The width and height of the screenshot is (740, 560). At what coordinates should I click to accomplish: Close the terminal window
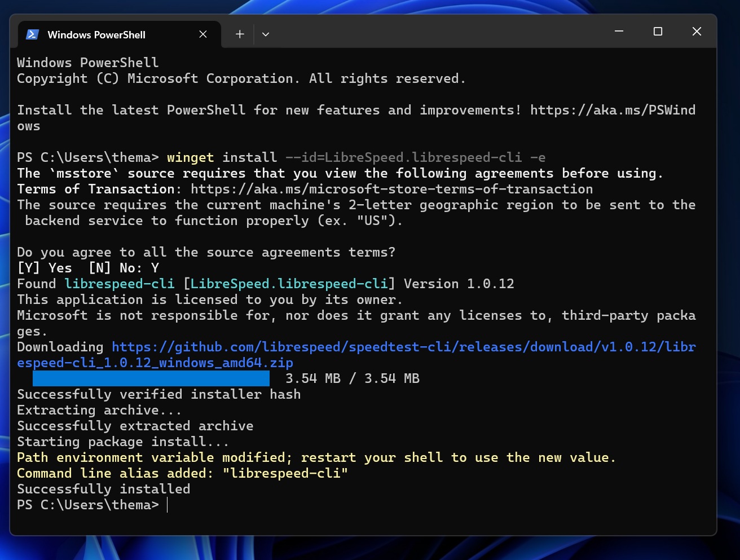(697, 32)
